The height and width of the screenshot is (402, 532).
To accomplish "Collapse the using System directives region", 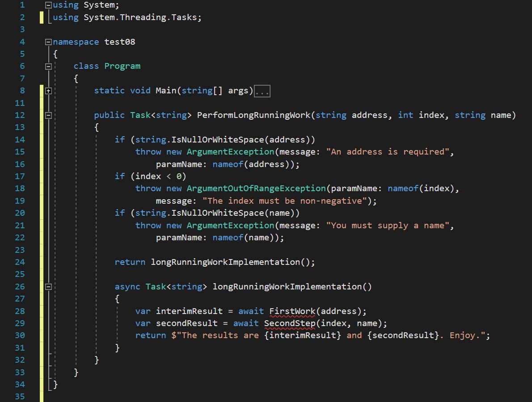I will click(48, 5).
